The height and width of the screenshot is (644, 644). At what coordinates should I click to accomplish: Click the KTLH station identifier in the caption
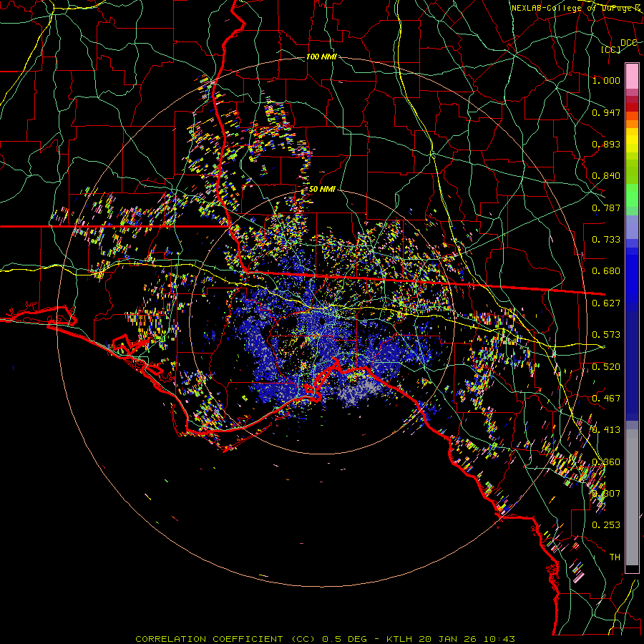point(399,639)
